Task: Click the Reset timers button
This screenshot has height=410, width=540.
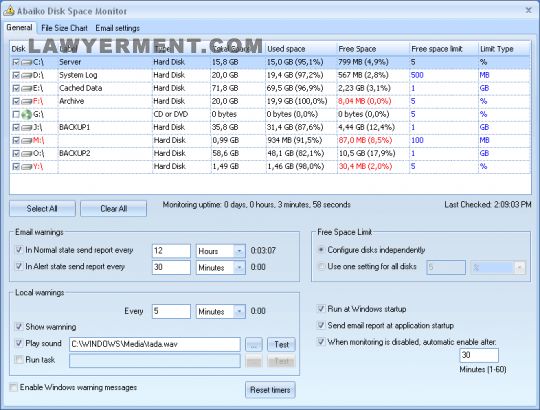Action: pos(270,390)
